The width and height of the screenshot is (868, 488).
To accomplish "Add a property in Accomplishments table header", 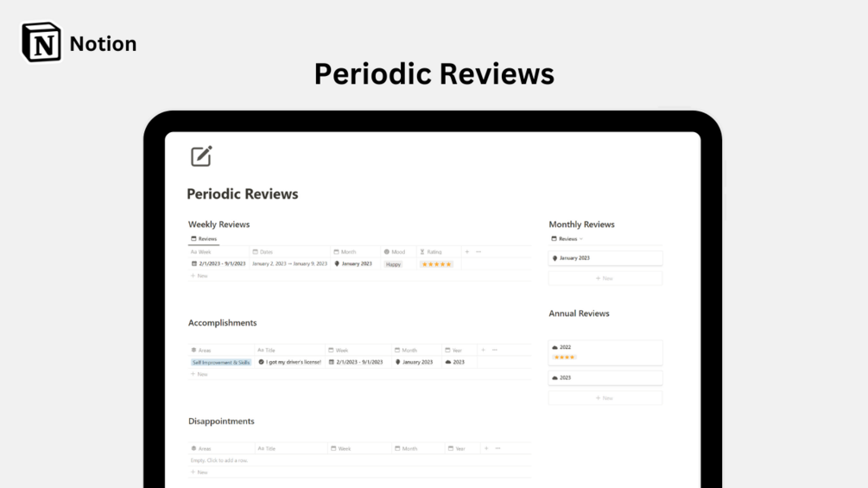I will click(x=484, y=350).
